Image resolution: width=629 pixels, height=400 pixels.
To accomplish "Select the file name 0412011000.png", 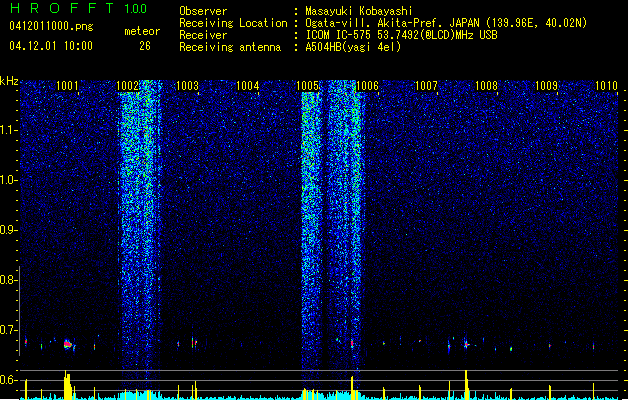I will tap(51, 26).
